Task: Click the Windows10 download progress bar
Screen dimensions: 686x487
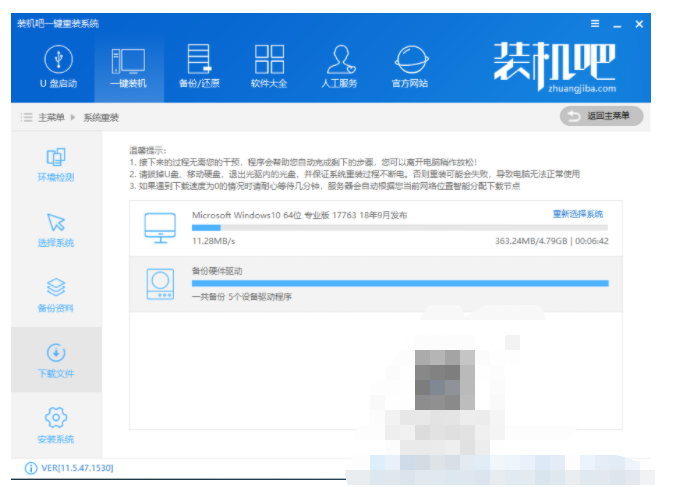Action: coord(399,228)
